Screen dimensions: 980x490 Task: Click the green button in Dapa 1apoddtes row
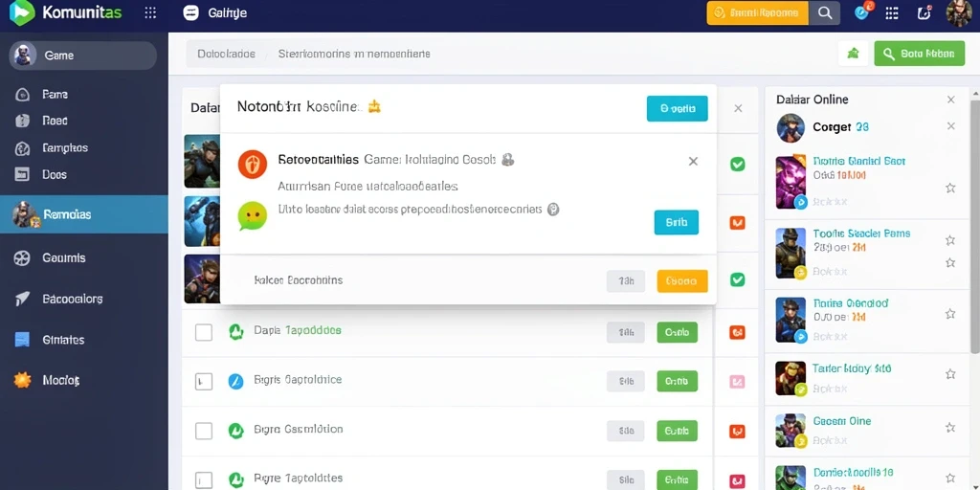click(x=677, y=332)
